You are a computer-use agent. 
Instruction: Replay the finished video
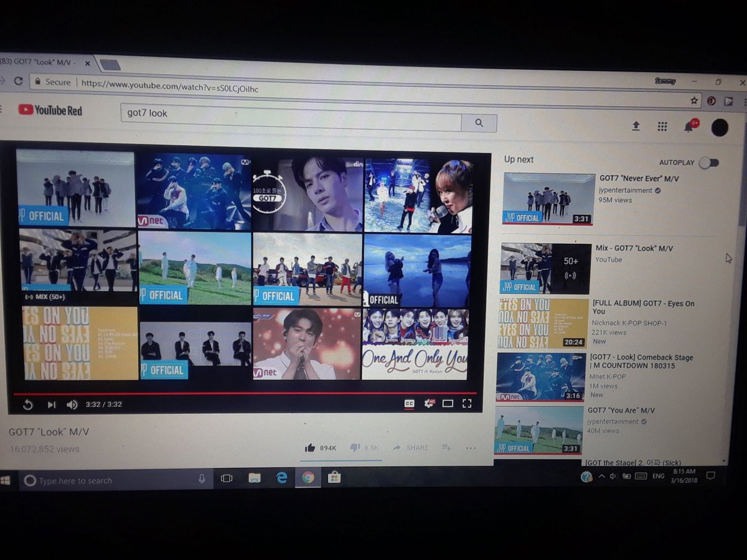[x=27, y=404]
